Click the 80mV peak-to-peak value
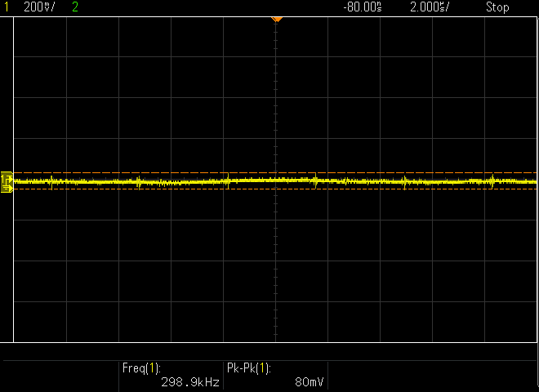Screen dimensions: 539x392 (x=308, y=381)
